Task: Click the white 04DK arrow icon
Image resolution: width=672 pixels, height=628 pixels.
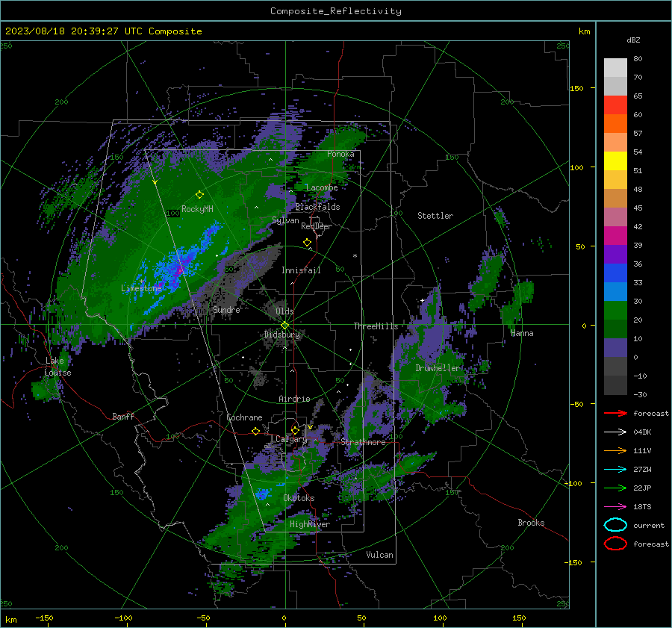Action: pyautogui.click(x=615, y=432)
